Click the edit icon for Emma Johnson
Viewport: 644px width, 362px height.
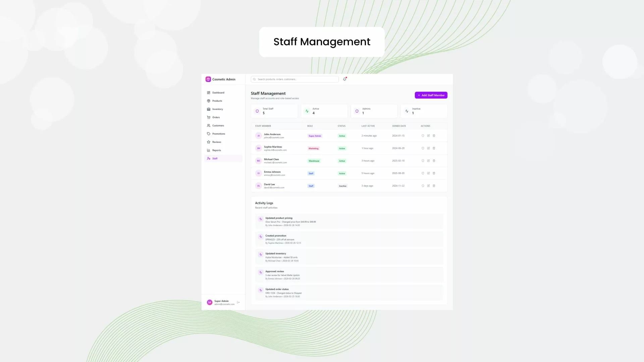pyautogui.click(x=428, y=173)
